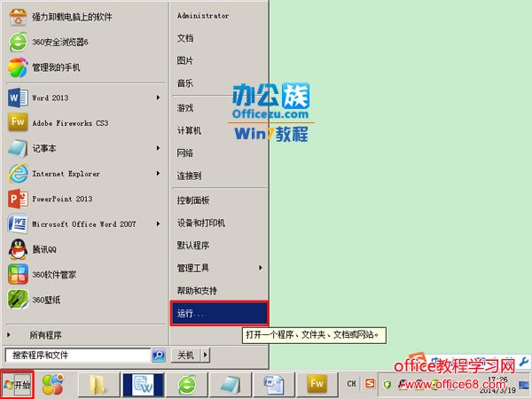Click the search magnifier icon

point(159,356)
